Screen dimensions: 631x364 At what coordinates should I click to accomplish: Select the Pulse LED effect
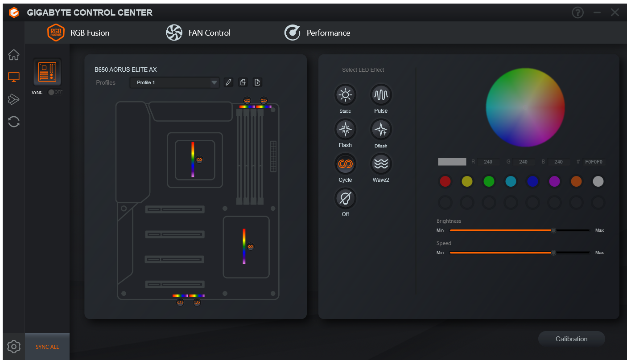click(381, 94)
